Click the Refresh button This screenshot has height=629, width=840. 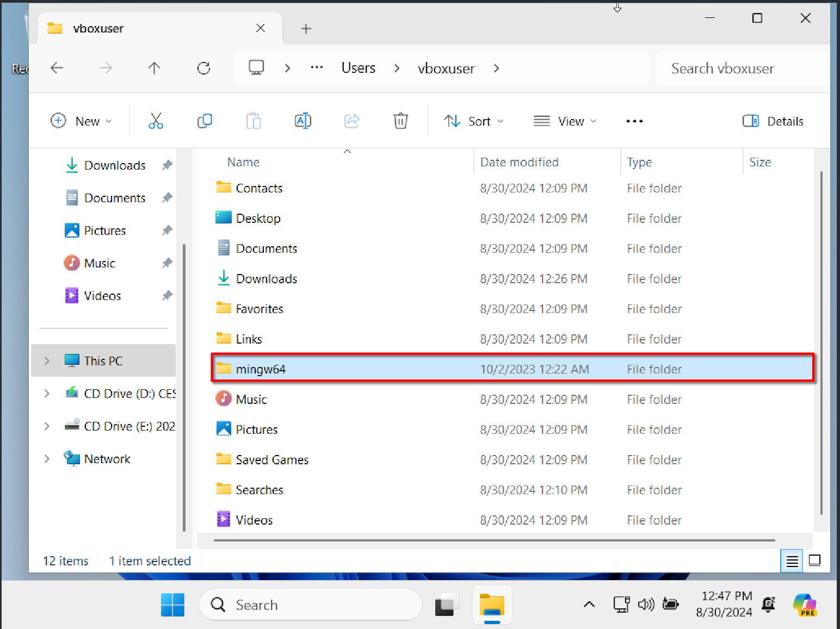pyautogui.click(x=203, y=68)
